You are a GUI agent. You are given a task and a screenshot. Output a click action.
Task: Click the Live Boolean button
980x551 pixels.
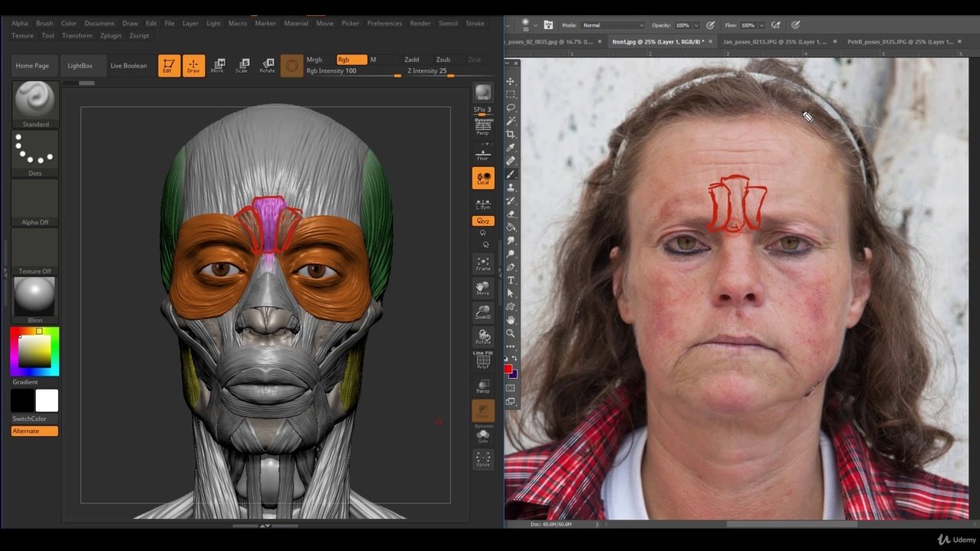point(129,66)
